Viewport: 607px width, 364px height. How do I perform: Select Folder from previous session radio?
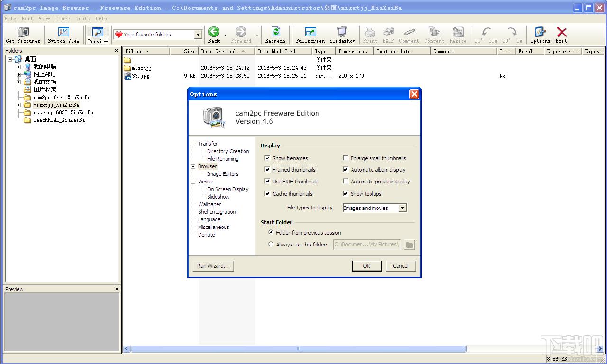click(271, 233)
